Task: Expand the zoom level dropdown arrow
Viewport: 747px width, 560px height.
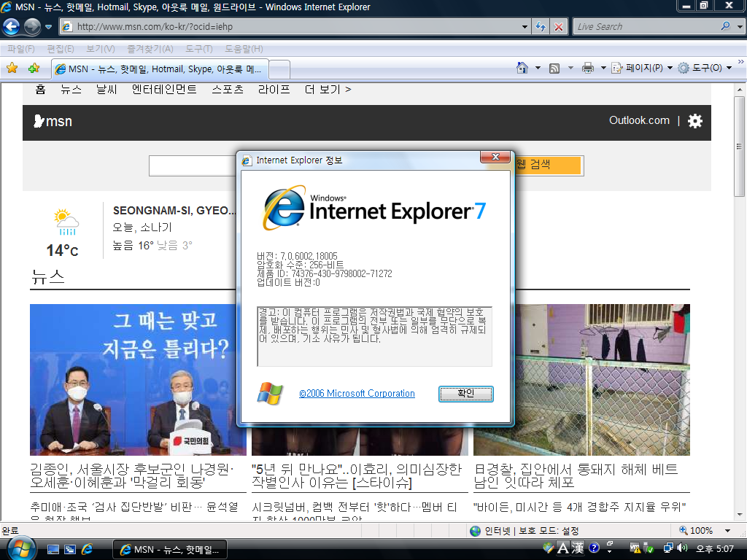Action: pyautogui.click(x=727, y=531)
